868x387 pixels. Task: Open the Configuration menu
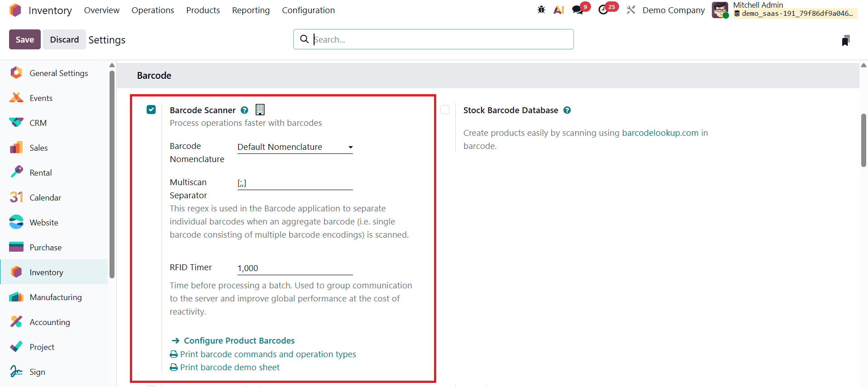click(308, 10)
